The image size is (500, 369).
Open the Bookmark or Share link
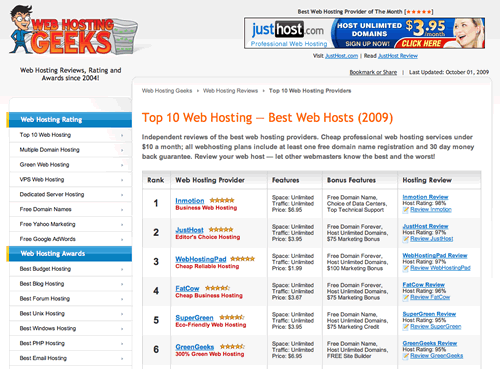click(373, 72)
